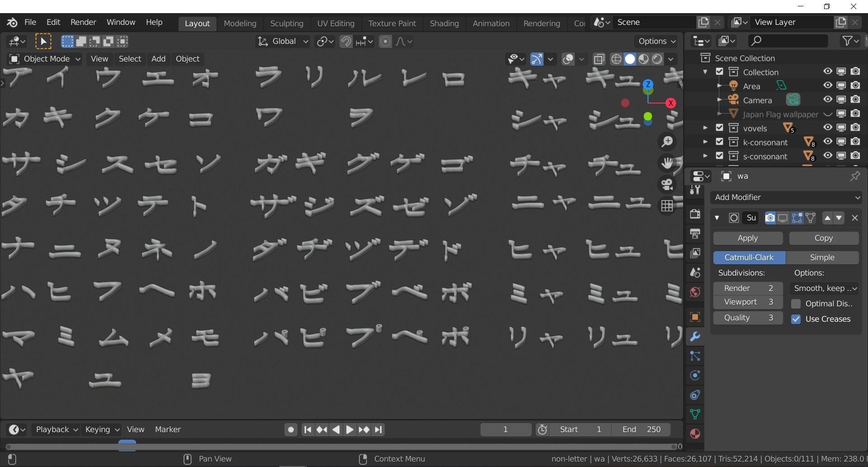Select the Render Properties camera icon
This screenshot has width=868, height=467.
(695, 214)
